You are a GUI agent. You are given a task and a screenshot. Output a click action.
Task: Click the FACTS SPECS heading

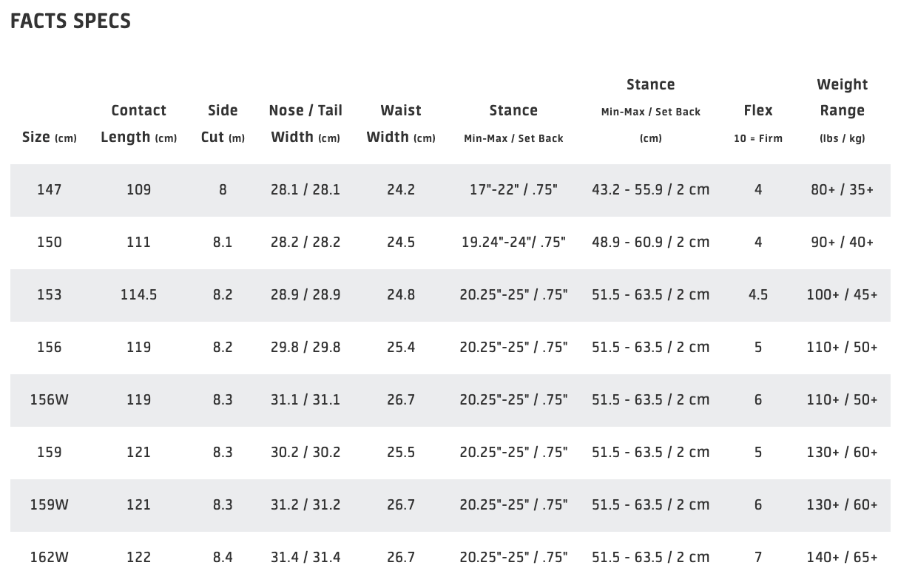pyautogui.click(x=71, y=21)
